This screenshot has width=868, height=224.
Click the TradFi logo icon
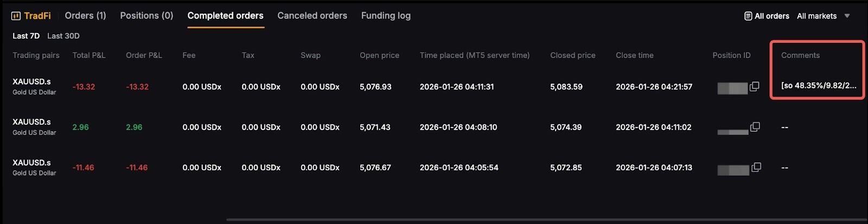click(16, 16)
